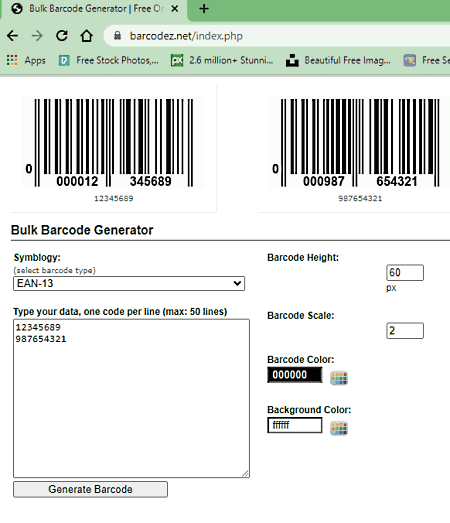Click the Barcode Scale field

tap(405, 331)
